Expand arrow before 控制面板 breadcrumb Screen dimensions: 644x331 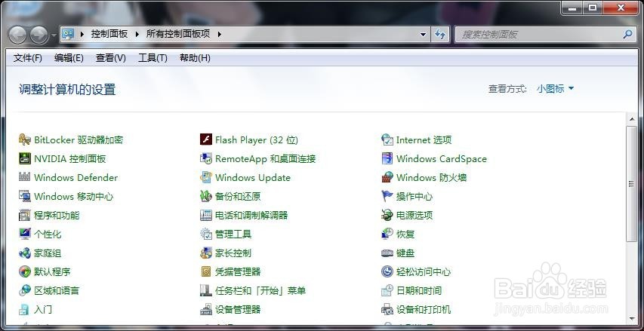tap(82, 35)
